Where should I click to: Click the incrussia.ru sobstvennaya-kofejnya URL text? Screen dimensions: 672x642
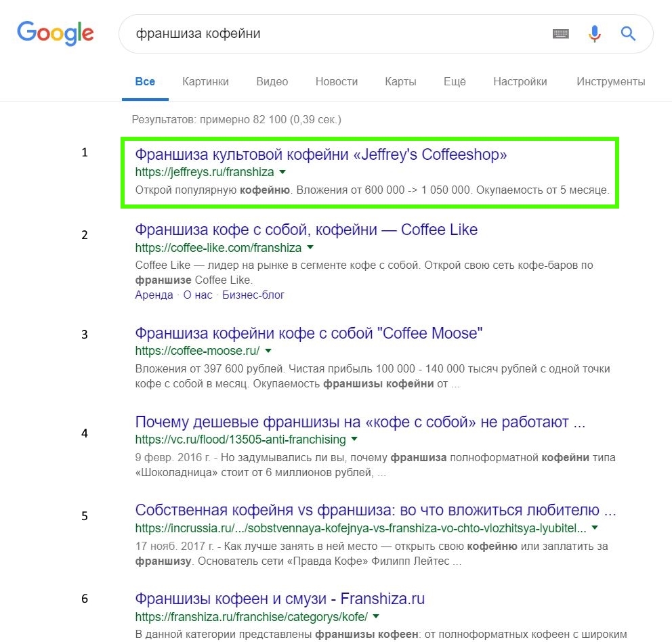coord(360,528)
